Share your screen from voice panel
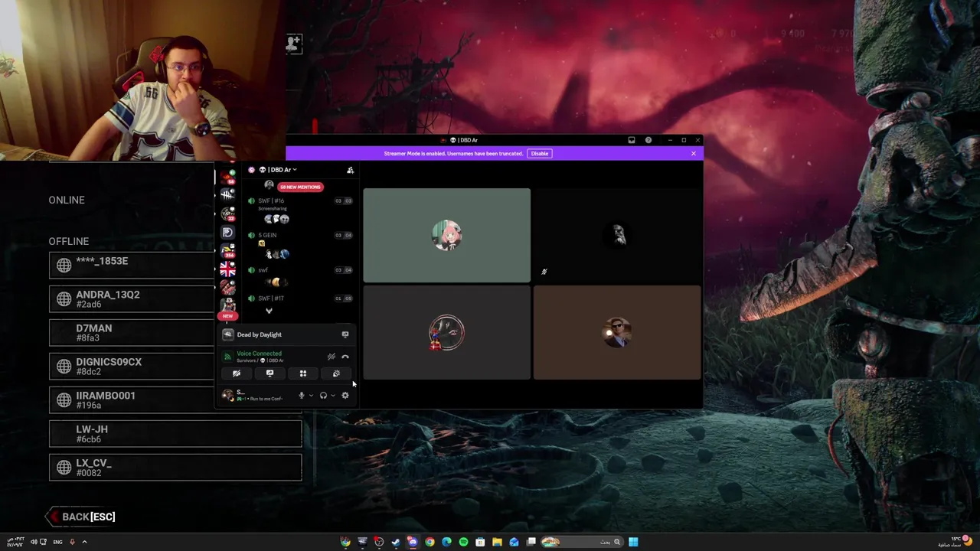Image resolution: width=980 pixels, height=551 pixels. pyautogui.click(x=269, y=373)
